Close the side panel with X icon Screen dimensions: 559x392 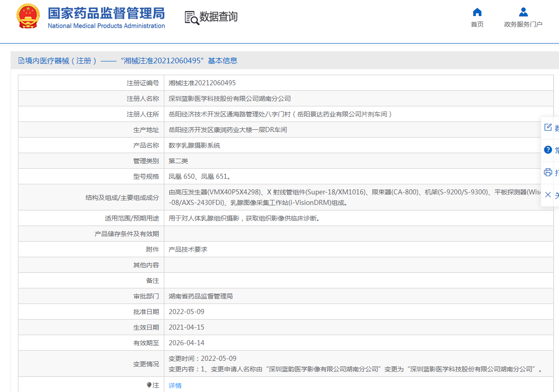click(x=548, y=195)
